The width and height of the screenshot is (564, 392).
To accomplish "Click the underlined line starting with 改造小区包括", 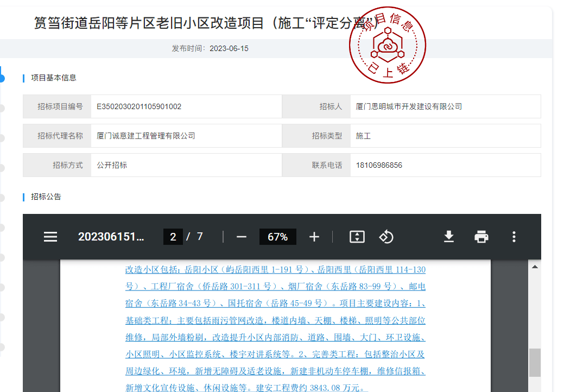I will pos(275,269).
